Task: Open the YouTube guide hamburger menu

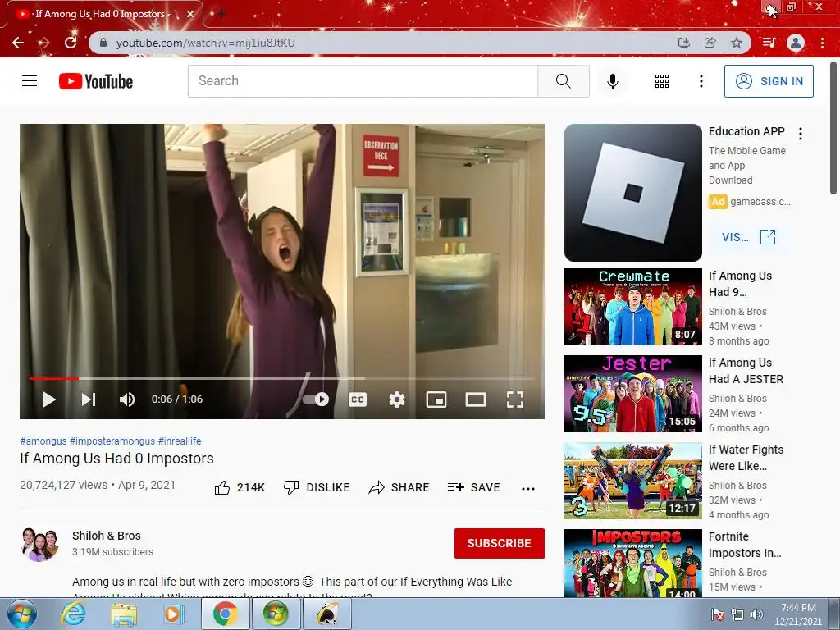Action: tap(30, 81)
